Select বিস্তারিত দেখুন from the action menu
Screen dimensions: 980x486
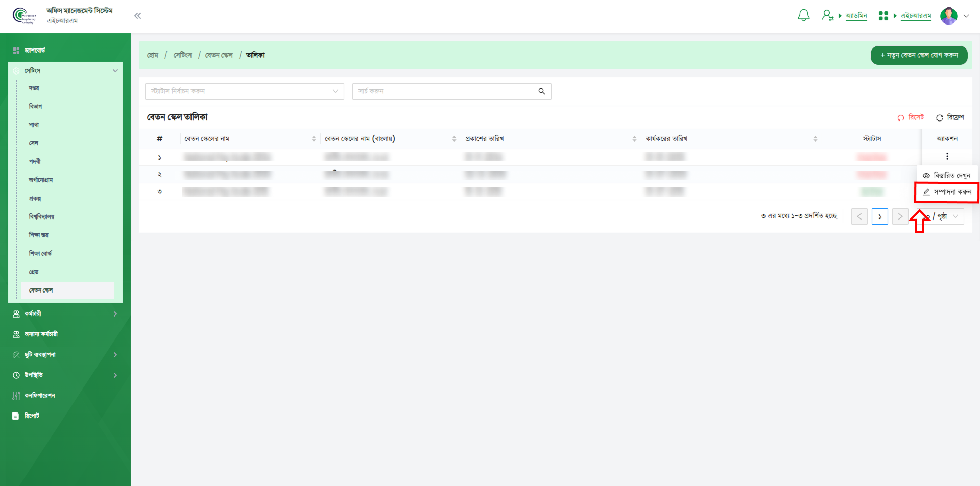click(x=947, y=176)
